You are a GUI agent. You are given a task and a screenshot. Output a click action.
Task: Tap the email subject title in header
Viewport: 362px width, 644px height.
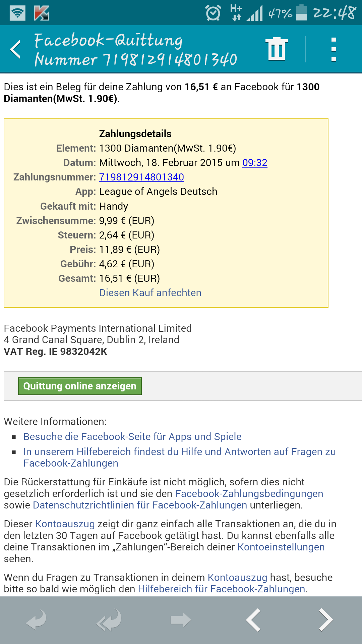tap(136, 49)
